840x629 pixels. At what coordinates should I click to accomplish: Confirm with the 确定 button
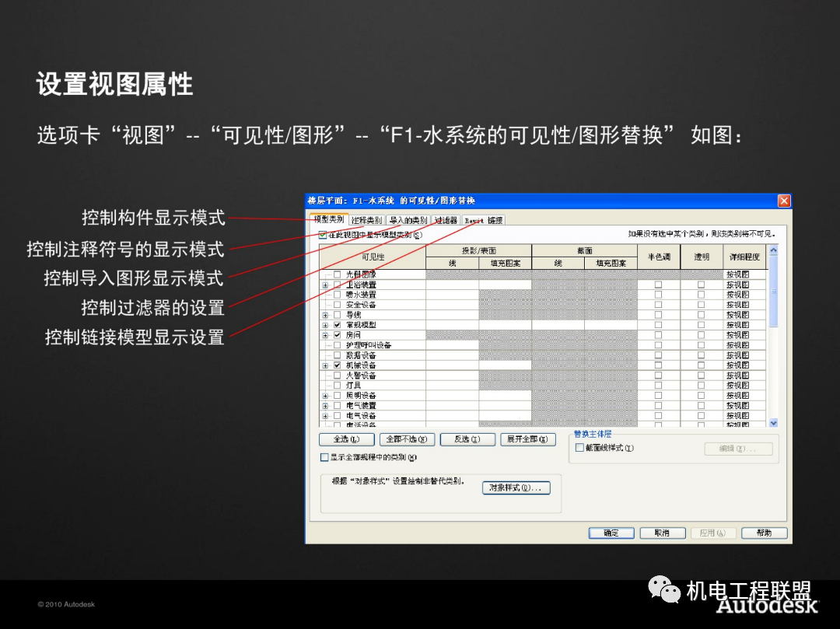pyautogui.click(x=611, y=533)
